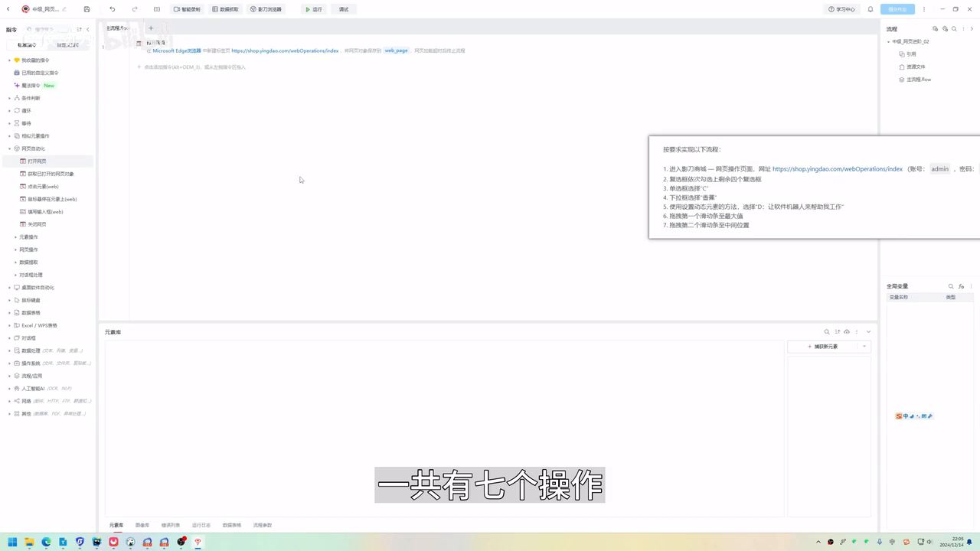Open the notification bell
The height and width of the screenshot is (551, 980).
871,9
